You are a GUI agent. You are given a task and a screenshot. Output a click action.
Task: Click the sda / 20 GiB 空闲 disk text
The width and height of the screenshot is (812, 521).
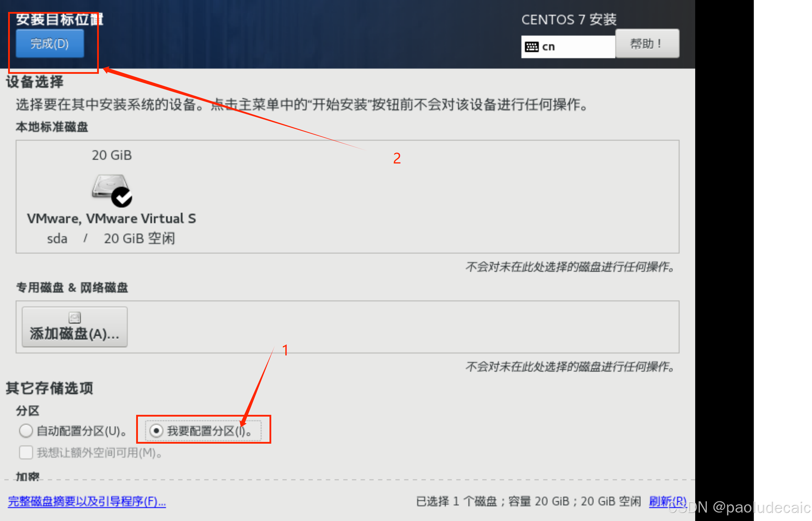click(111, 238)
